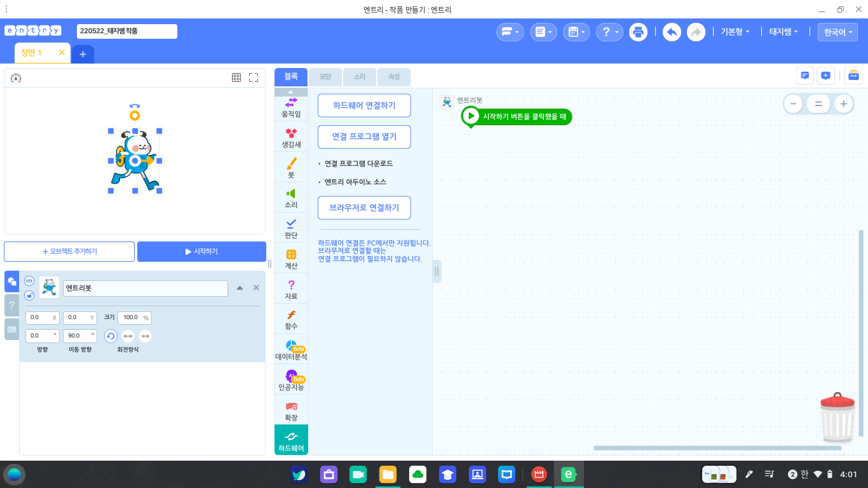Open the block-coding mode dropdown
Screen dimensions: 868x488
tap(510, 32)
